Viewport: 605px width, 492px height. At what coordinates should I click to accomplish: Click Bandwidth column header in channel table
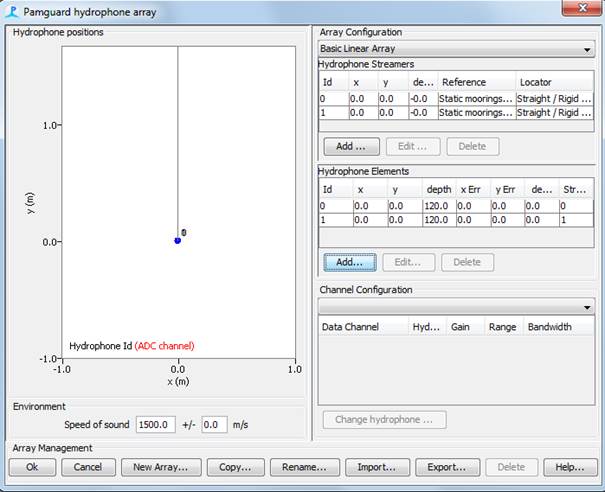558,327
